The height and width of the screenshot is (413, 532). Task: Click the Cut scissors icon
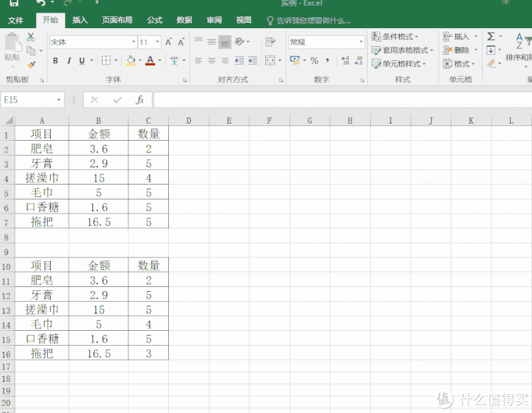point(31,37)
